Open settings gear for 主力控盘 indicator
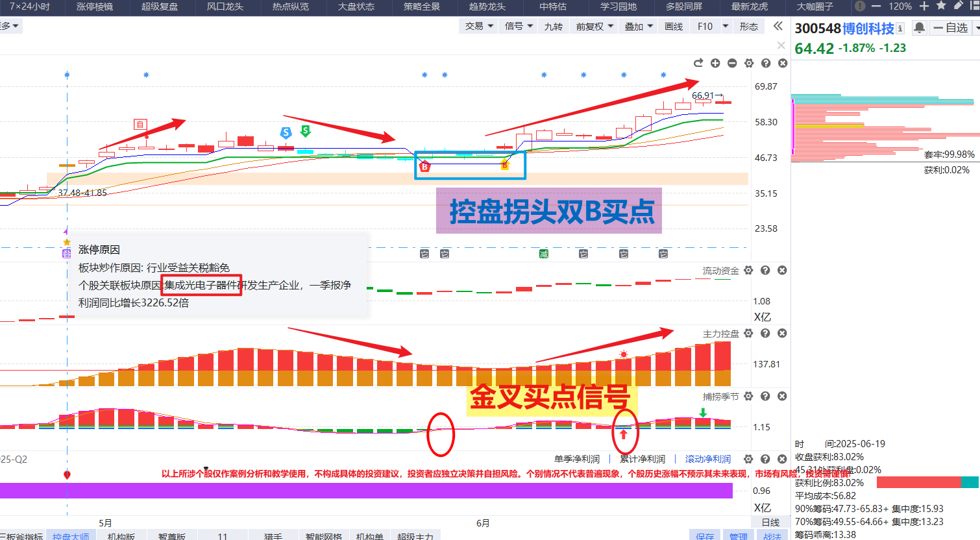Screen dimensions: 980x540 [x=748, y=333]
